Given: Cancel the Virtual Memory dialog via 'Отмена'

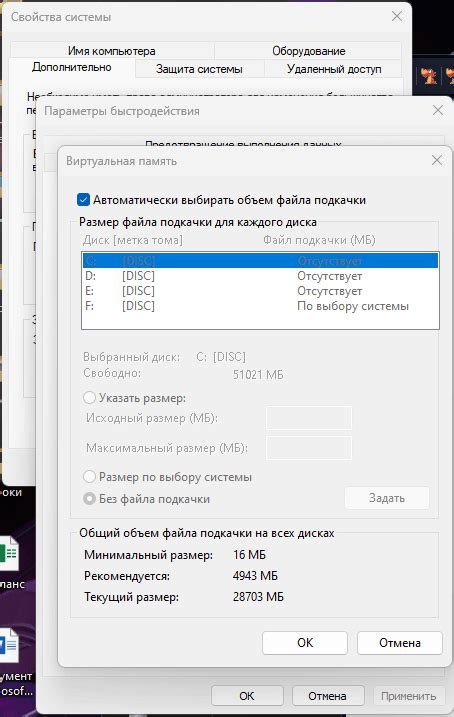Looking at the screenshot, I should (400, 642).
